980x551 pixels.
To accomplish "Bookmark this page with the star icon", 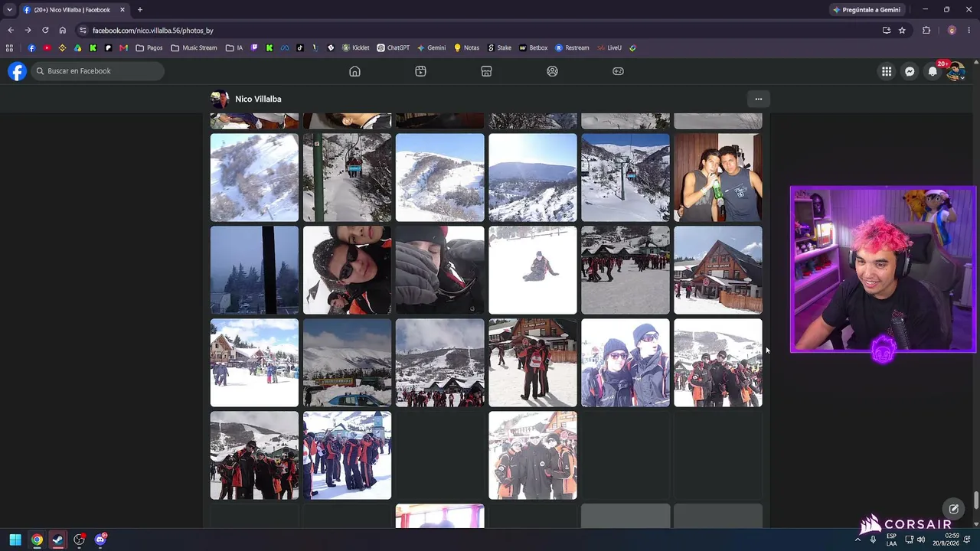I will pos(902,31).
